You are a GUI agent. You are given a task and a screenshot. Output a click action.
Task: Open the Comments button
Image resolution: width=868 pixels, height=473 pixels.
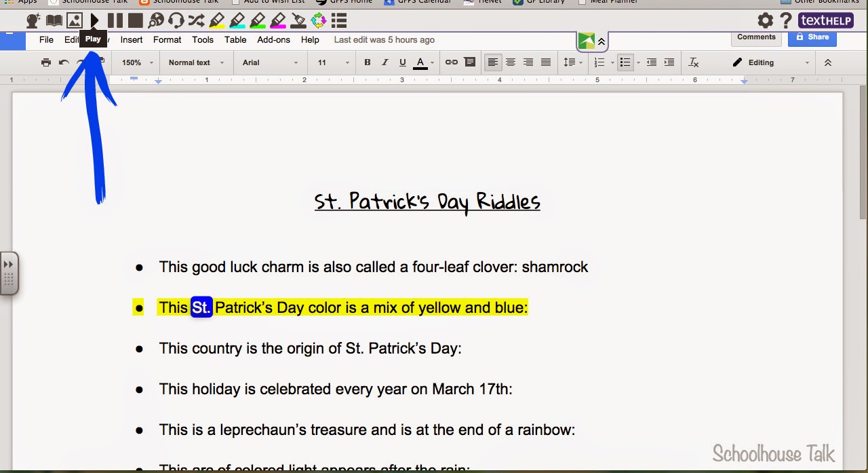pos(756,37)
